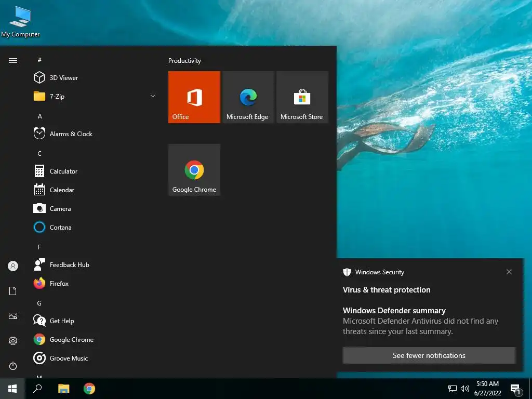532x399 pixels.
Task: Expand the Start menu hamburger
Action: point(13,60)
